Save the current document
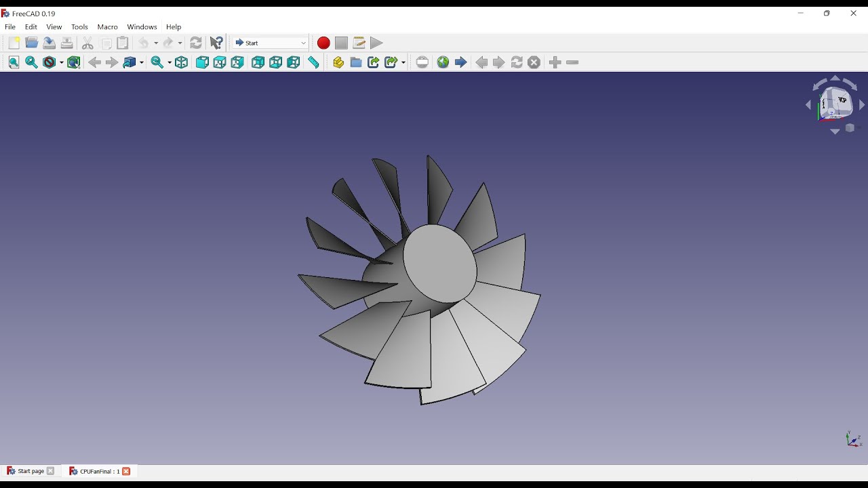Screen dimensions: 868x488 click(50, 43)
